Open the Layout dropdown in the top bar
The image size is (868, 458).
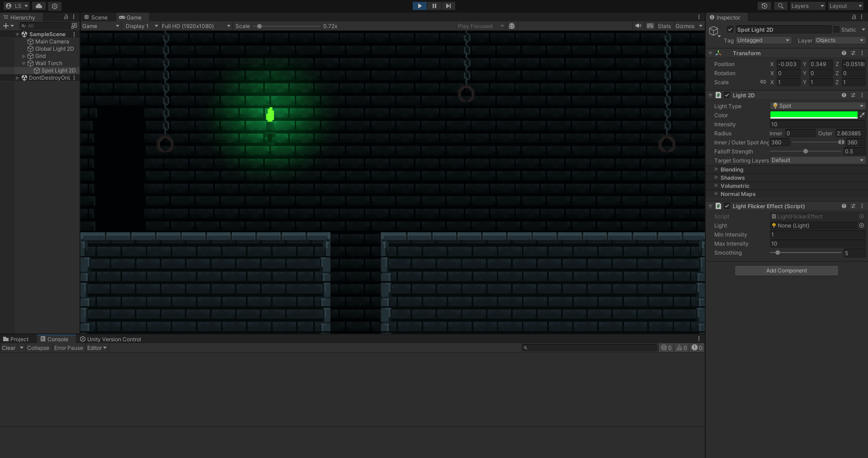[x=845, y=6]
